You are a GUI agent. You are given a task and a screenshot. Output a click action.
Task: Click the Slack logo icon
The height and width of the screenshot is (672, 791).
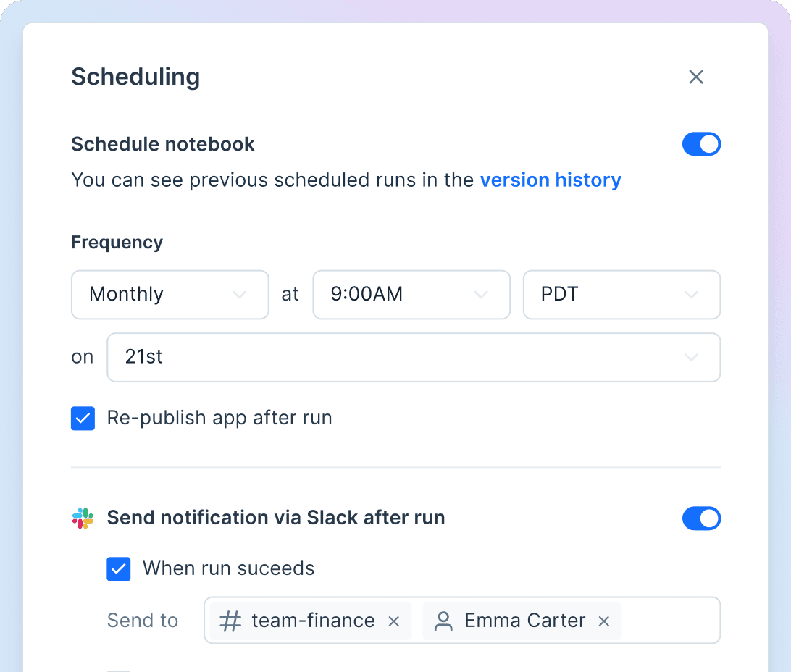coord(83,518)
